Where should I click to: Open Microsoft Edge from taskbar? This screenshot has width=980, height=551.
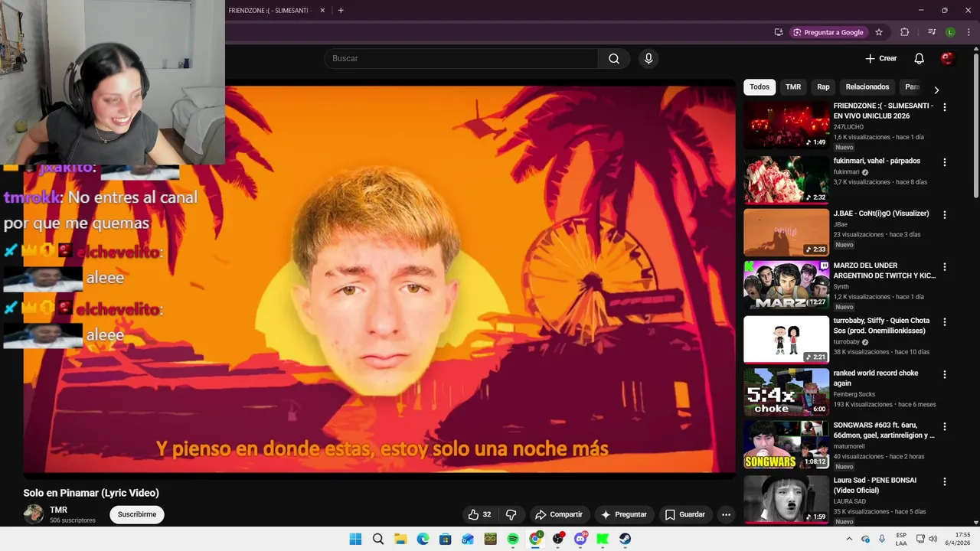click(x=423, y=539)
